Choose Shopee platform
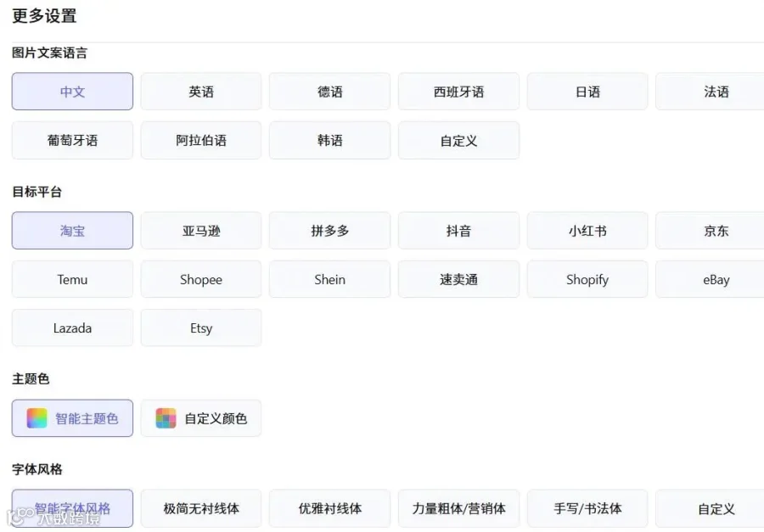Screen dimensions: 764x532 coord(201,279)
